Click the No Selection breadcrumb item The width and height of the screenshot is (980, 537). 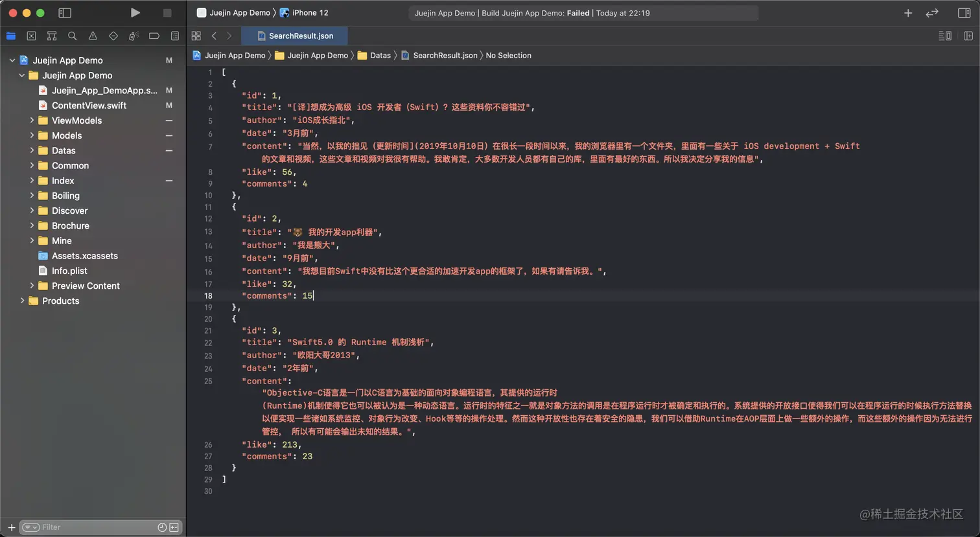(x=509, y=55)
